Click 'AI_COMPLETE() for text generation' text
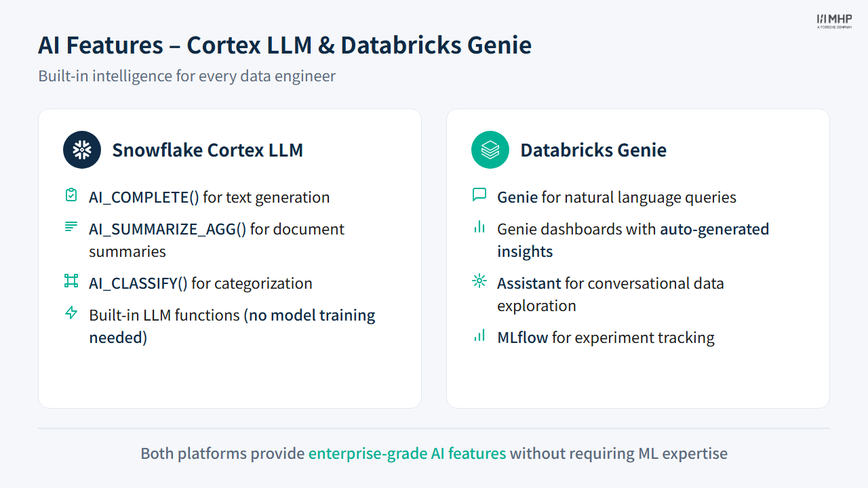This screenshot has width=868, height=488. click(210, 197)
